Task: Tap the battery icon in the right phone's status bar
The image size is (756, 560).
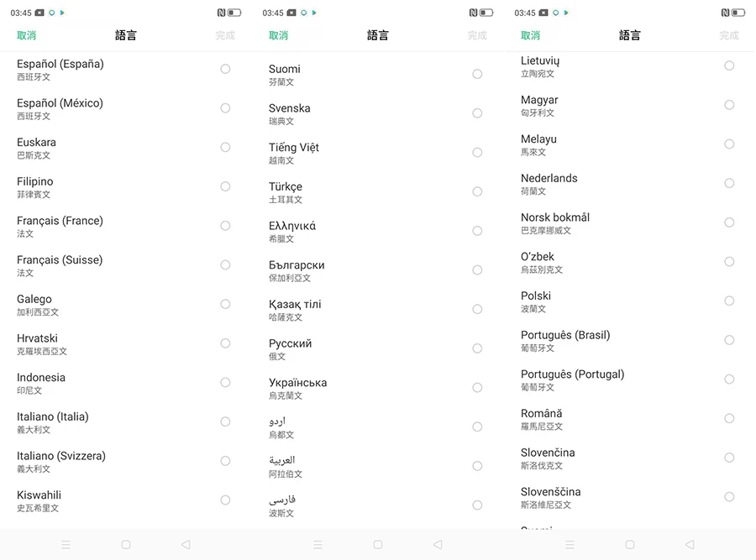Action: tap(738, 13)
